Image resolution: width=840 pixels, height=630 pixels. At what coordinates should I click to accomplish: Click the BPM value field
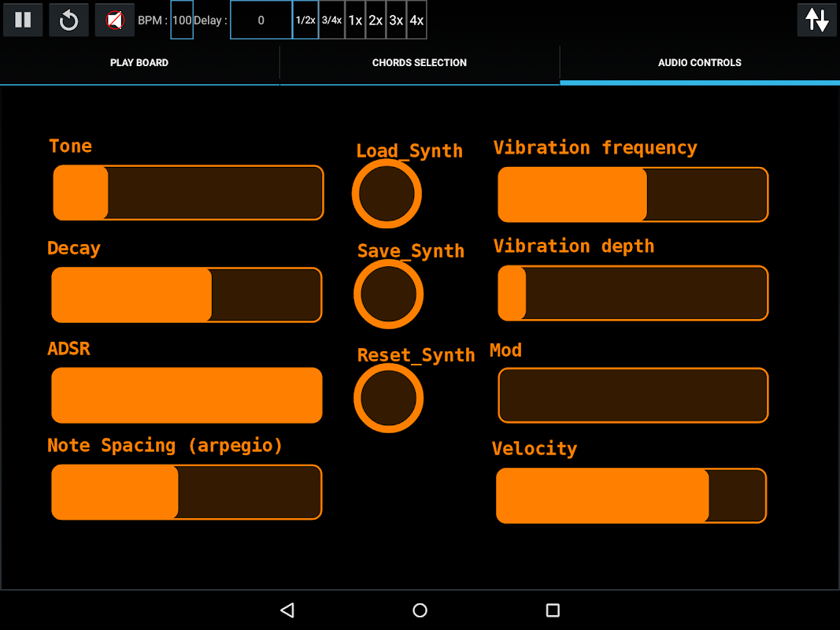pyautogui.click(x=182, y=20)
